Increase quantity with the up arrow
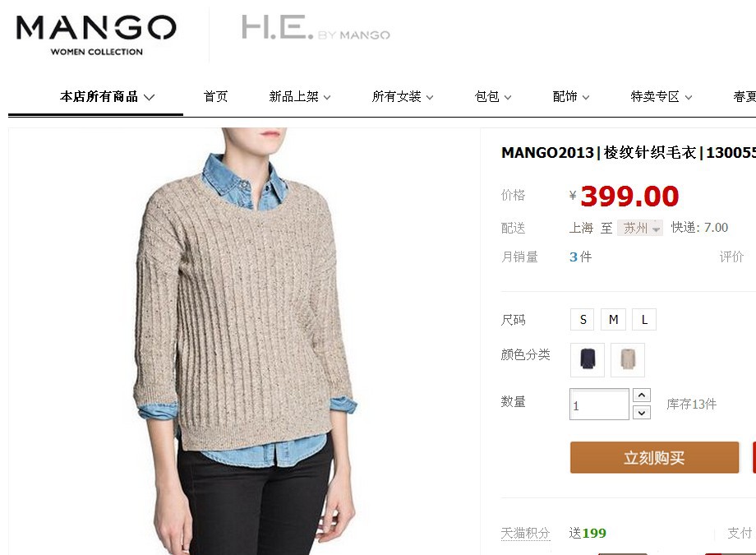Screen dimensions: 756x555 coord(642,395)
